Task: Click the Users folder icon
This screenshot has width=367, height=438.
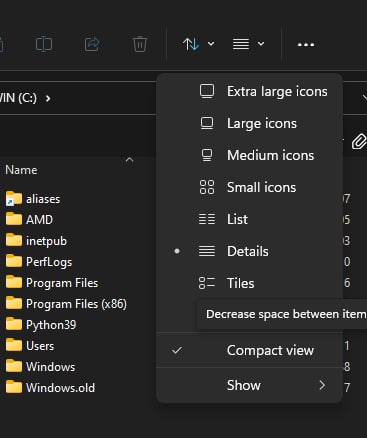Action: tap(14, 345)
